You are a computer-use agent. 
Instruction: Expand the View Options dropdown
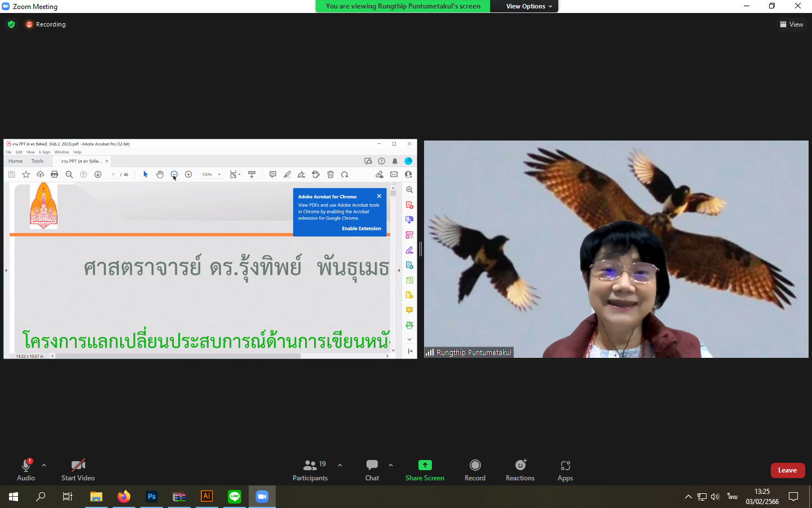point(528,6)
